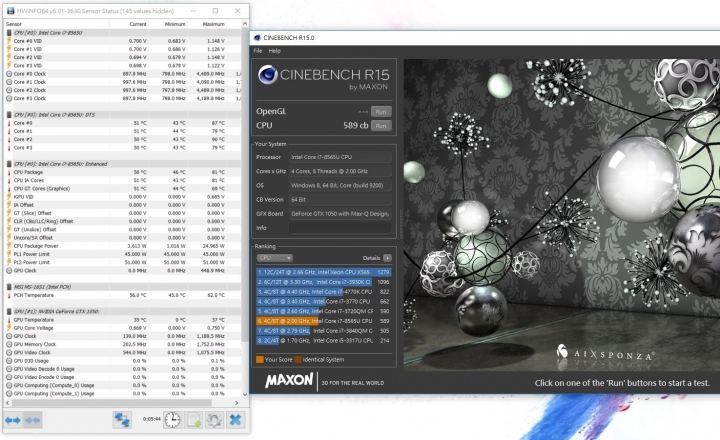720x440 pixels.
Task: Run the OpenGL test
Action: pos(381,112)
